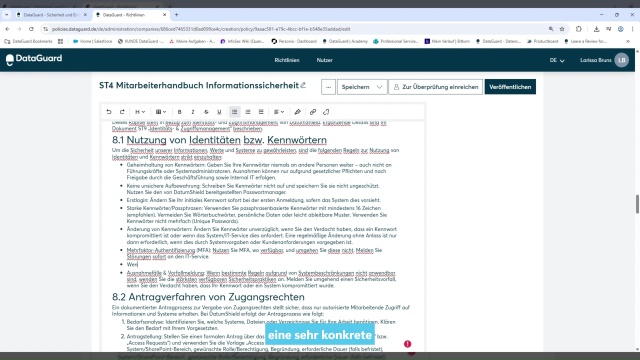Open the LB user avatar menu
640x360 pixels.
622,60
